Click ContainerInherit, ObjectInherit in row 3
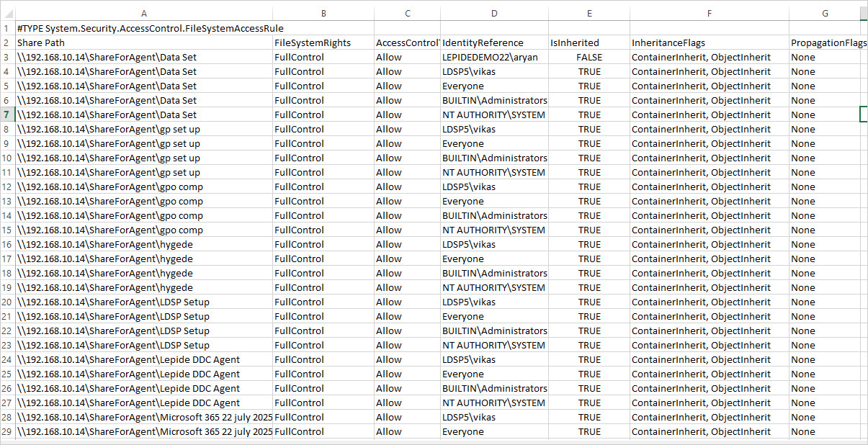Screen dimensions: 868x445 [710, 57]
